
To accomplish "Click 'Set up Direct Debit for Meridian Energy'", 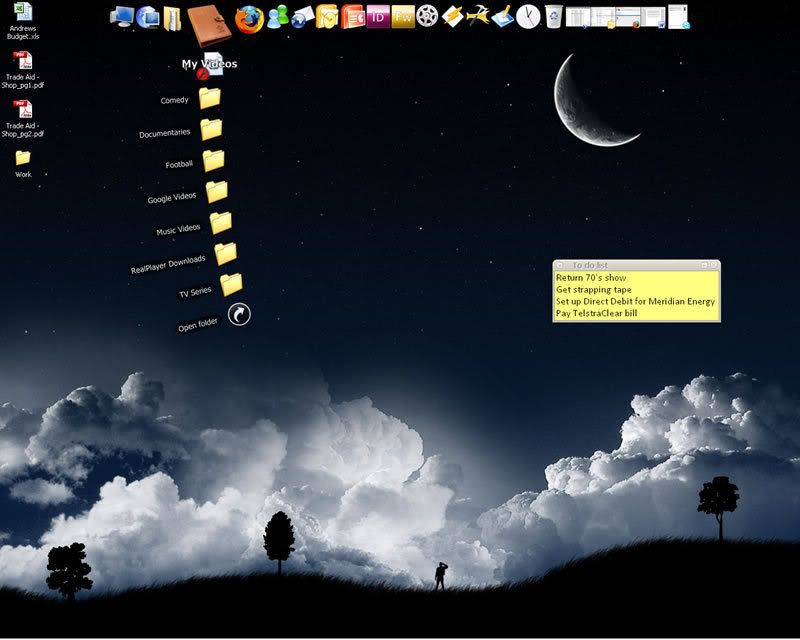I will [x=635, y=301].
